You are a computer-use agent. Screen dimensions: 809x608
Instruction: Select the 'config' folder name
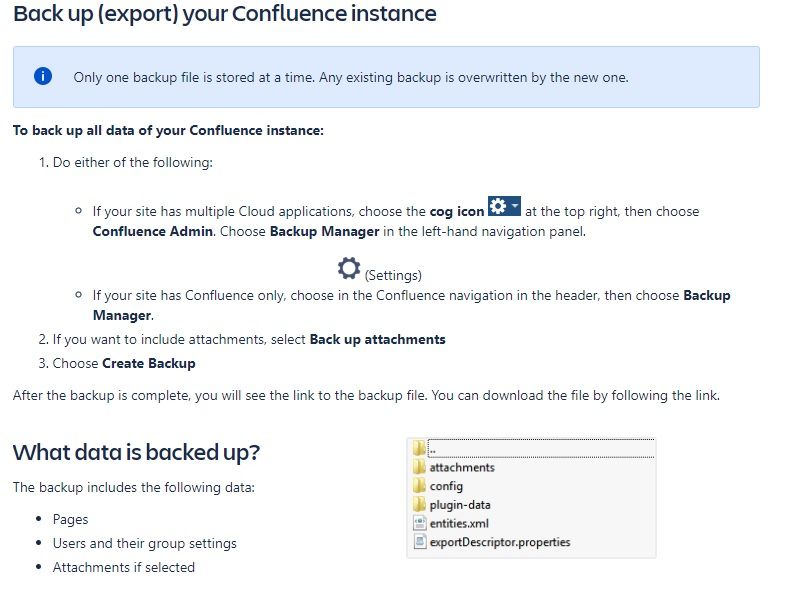(446, 486)
